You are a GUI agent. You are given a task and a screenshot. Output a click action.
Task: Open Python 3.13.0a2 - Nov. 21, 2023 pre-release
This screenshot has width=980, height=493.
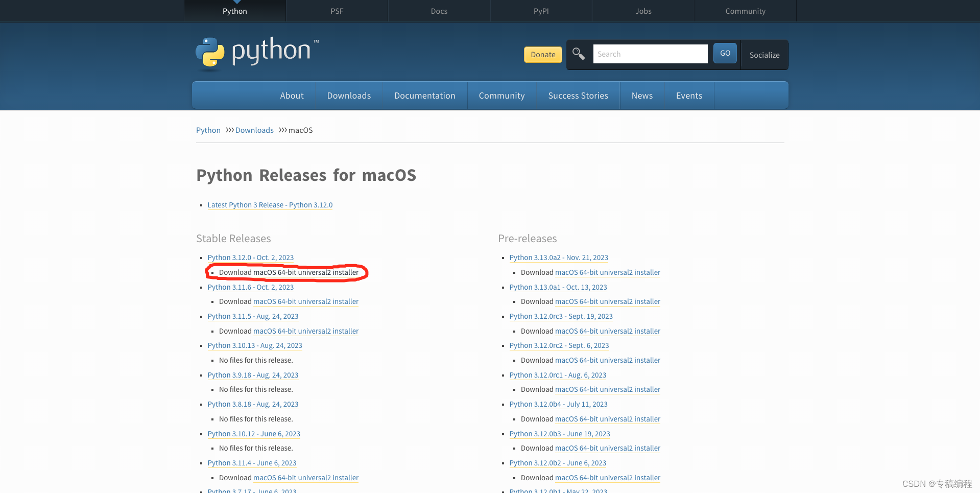(x=559, y=257)
